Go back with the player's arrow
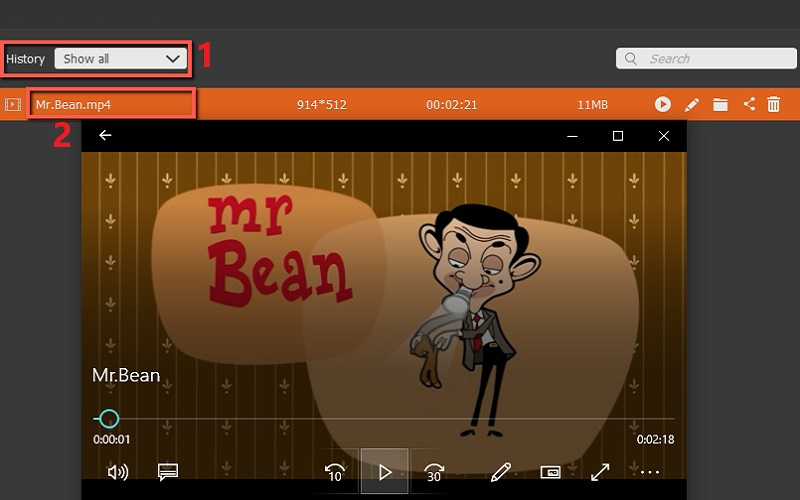 click(x=105, y=135)
